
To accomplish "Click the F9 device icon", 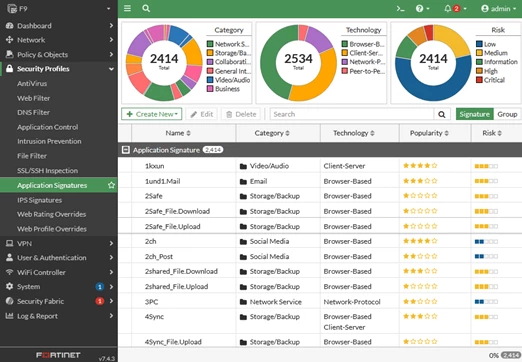I will pos(12,9).
